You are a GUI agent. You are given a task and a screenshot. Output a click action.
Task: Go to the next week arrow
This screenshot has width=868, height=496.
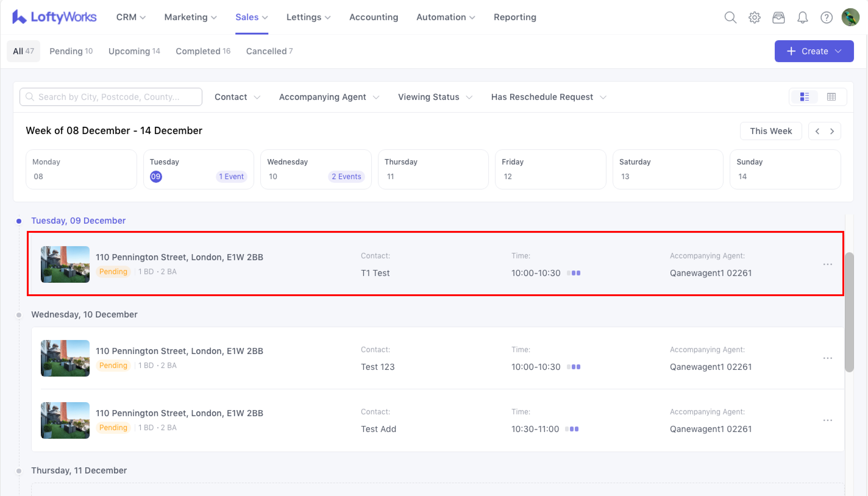coord(832,131)
